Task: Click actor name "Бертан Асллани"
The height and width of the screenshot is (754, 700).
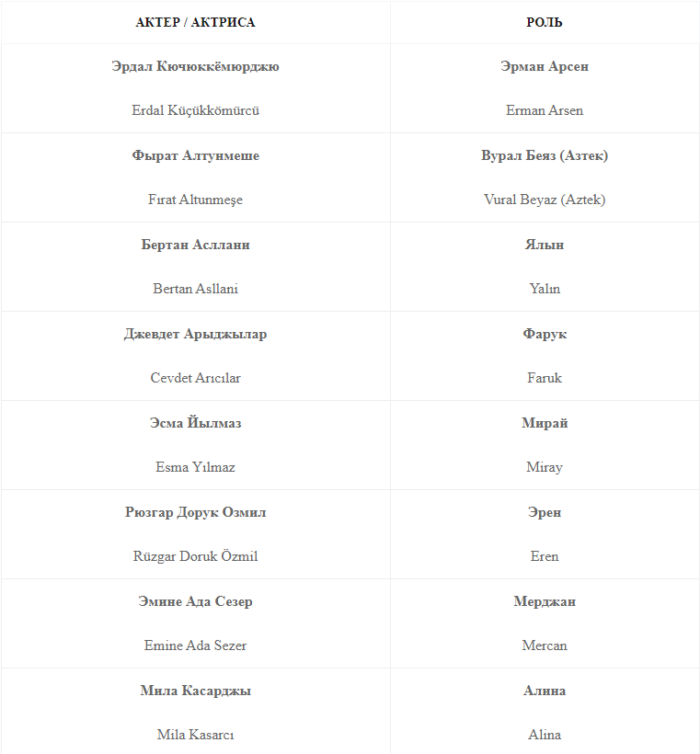Action: (x=195, y=245)
